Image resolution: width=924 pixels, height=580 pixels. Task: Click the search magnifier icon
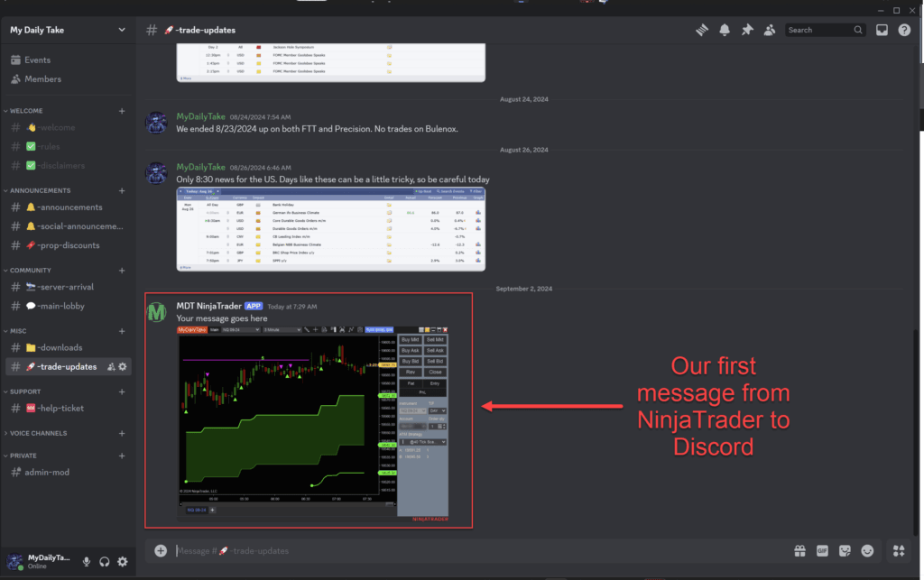[x=858, y=30]
